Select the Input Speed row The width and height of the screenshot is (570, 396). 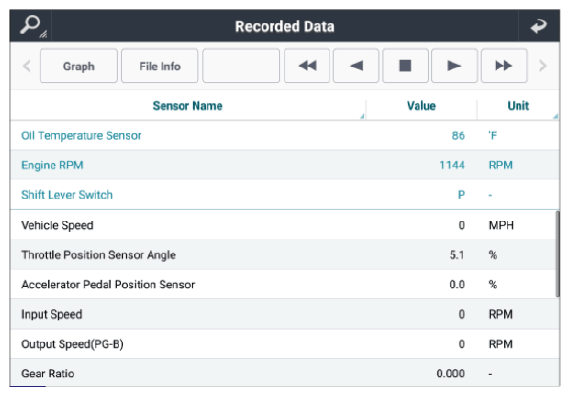(x=285, y=314)
